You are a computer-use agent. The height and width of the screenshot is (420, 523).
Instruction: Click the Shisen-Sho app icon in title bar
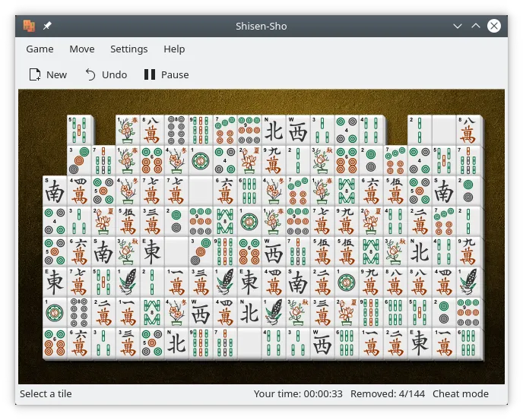(29, 26)
